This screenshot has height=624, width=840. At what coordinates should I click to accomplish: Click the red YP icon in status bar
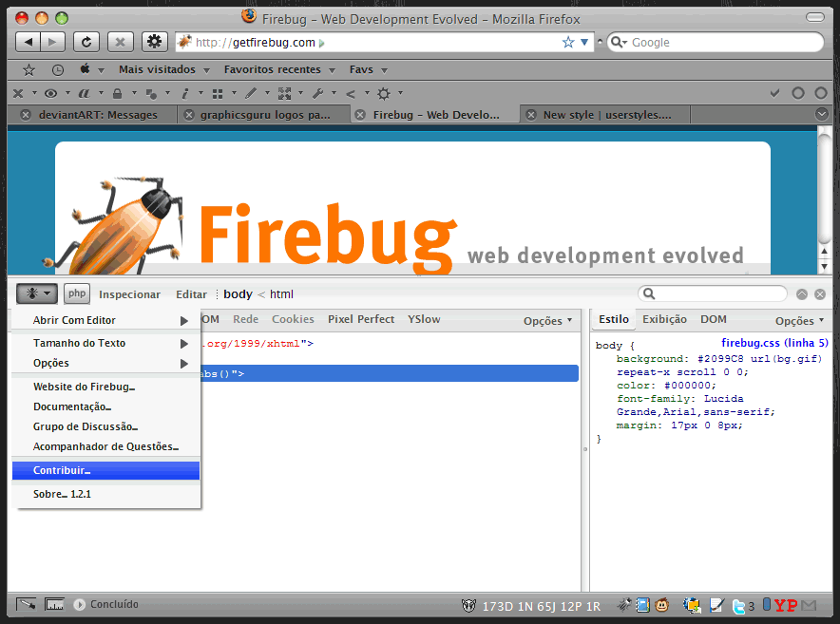click(786, 605)
